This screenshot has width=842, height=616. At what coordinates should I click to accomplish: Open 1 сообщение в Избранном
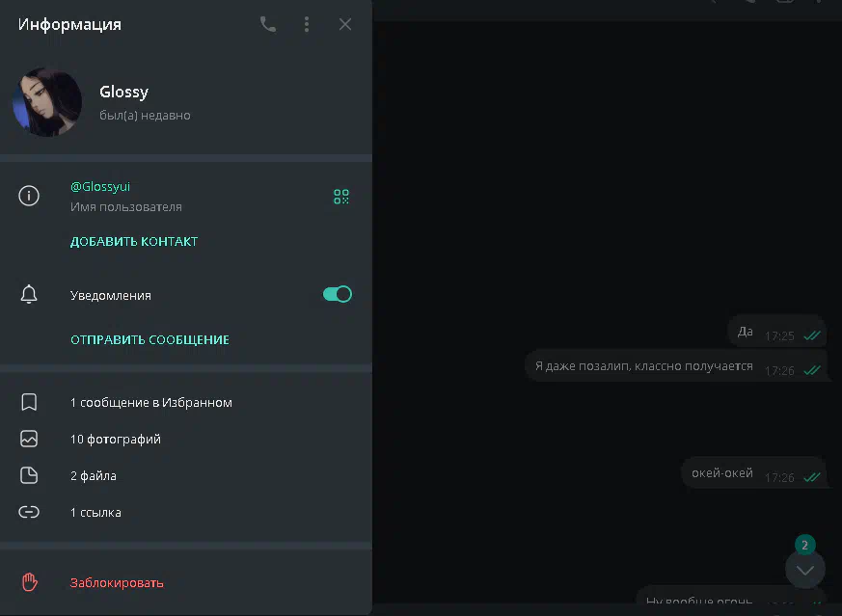[x=150, y=402]
